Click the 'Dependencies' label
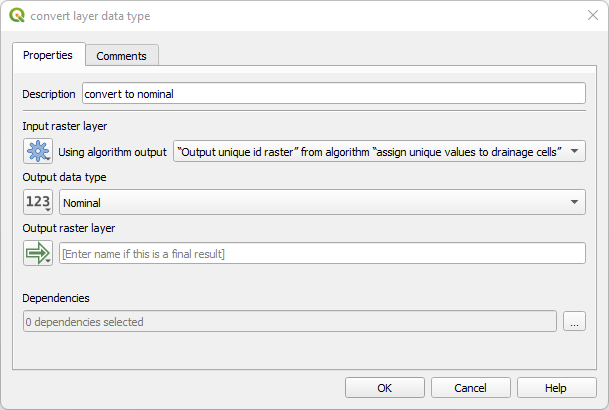Screen dimensions: 609x410 (56, 298)
